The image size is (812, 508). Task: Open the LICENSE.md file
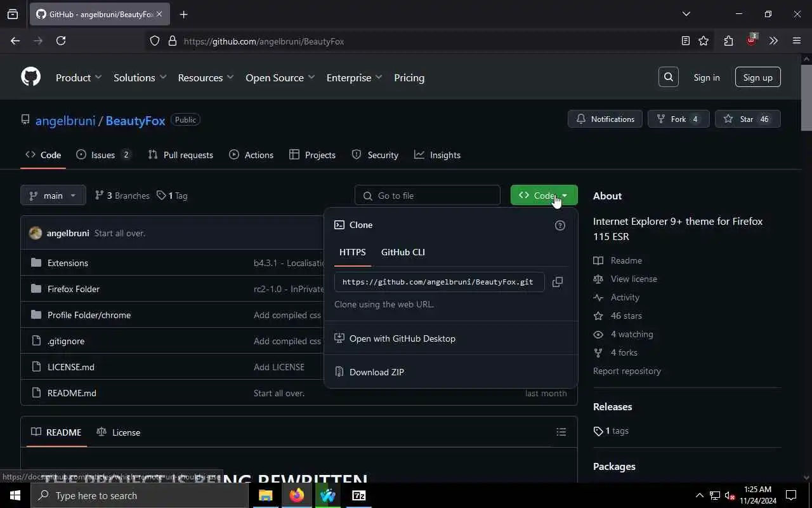pos(71,367)
